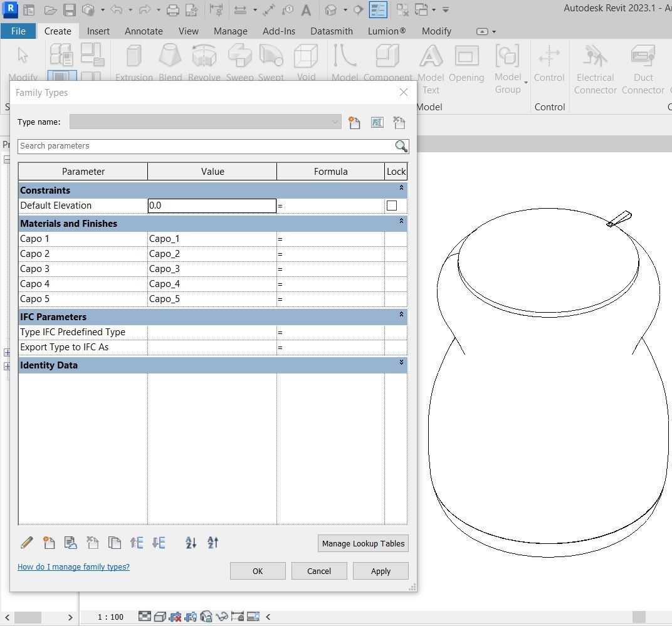Click the Undo arrow icon
Viewport: 672px width, 626px height.
point(116,9)
